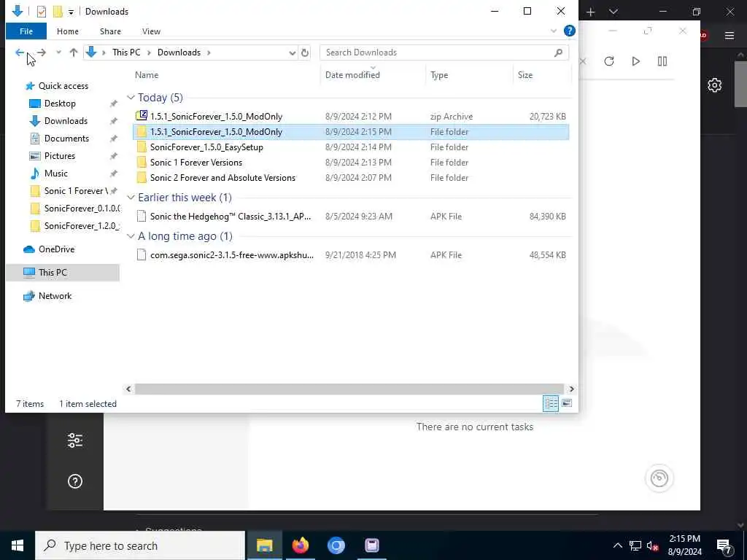747x560 pixels.
Task: Click the play icon in the background window
Action: (635, 61)
